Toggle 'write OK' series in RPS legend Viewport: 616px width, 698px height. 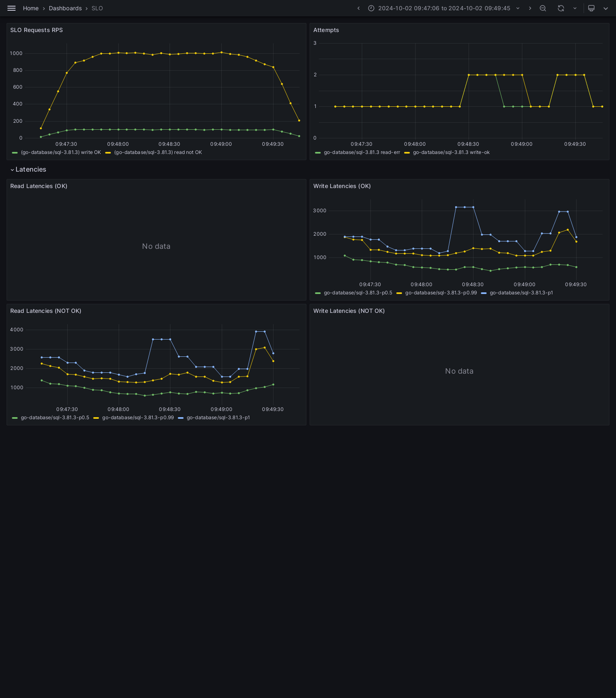61,152
